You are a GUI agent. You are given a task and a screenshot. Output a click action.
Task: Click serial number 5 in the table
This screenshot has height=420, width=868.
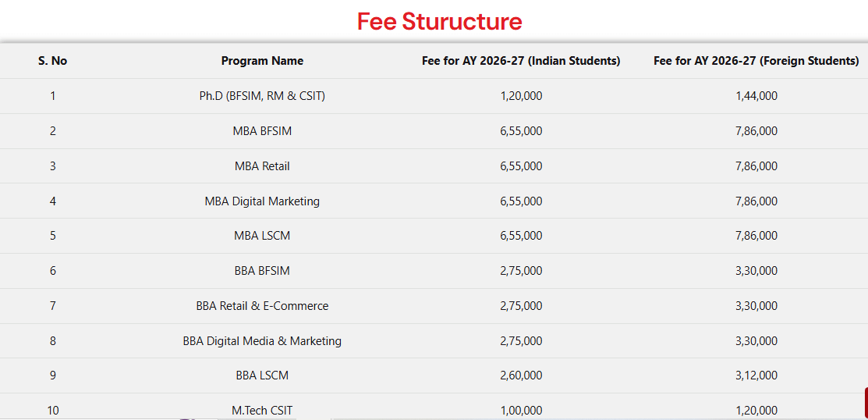pyautogui.click(x=52, y=236)
